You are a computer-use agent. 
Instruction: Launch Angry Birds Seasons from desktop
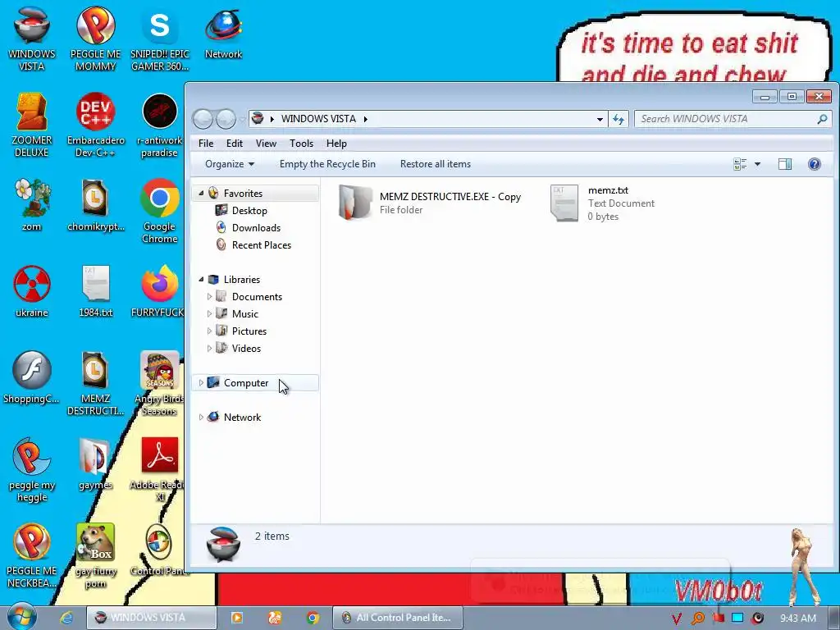pyautogui.click(x=160, y=384)
